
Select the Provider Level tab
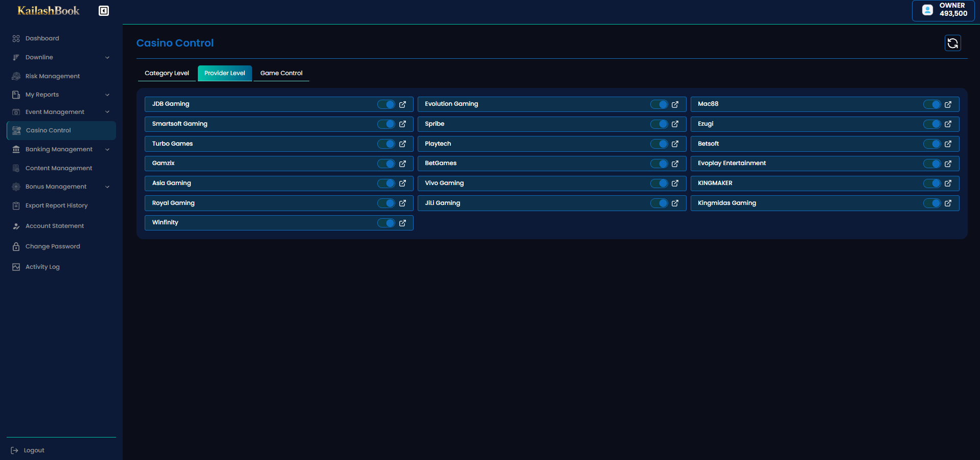pyautogui.click(x=225, y=73)
